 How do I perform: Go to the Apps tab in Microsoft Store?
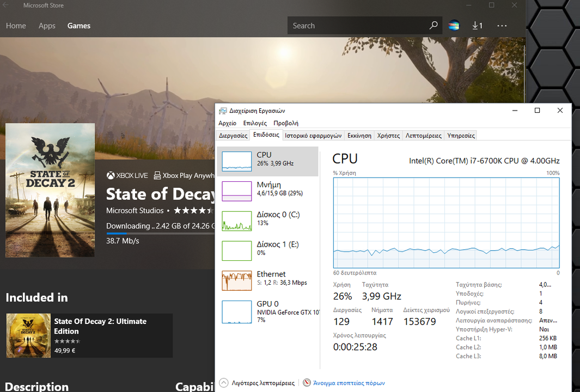47,26
